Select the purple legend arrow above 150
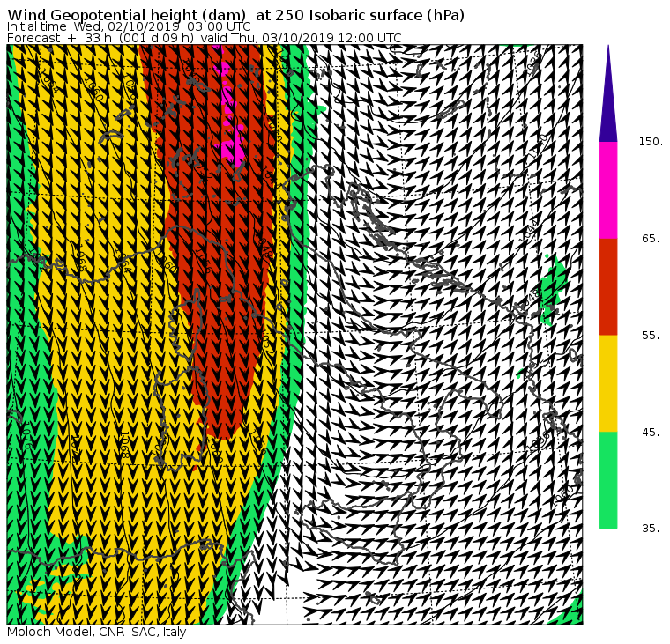The image size is (670, 644). (608, 93)
